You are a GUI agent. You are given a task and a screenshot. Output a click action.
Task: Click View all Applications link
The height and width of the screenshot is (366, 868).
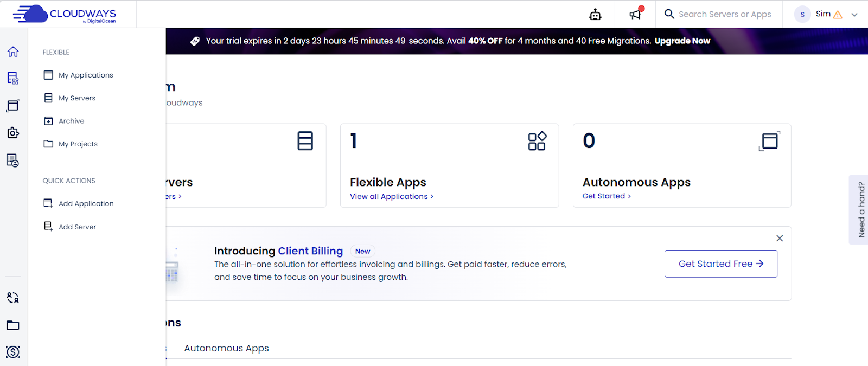392,196
